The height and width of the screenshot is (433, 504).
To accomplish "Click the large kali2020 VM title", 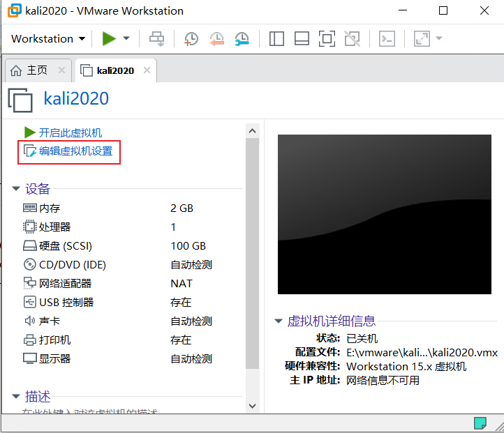I will (x=76, y=98).
